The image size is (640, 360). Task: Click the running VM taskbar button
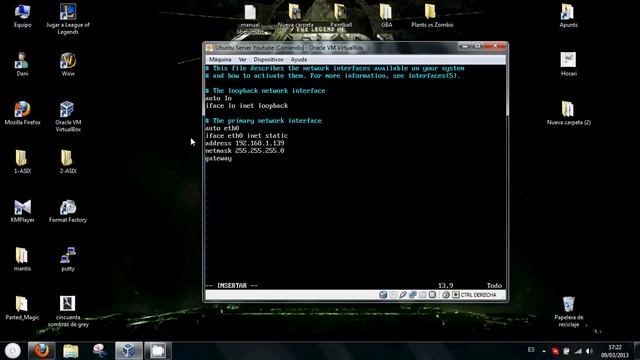pos(158,351)
